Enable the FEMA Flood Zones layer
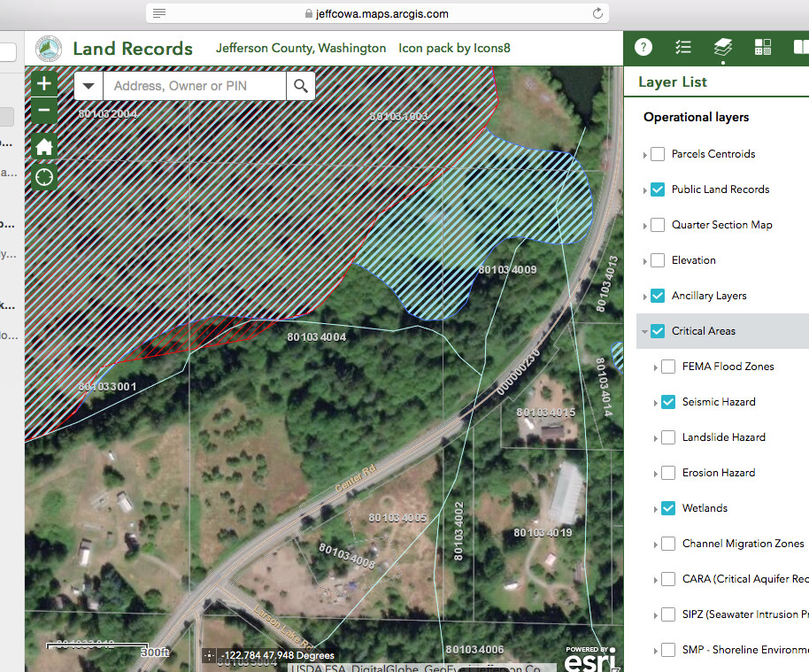 (x=668, y=367)
